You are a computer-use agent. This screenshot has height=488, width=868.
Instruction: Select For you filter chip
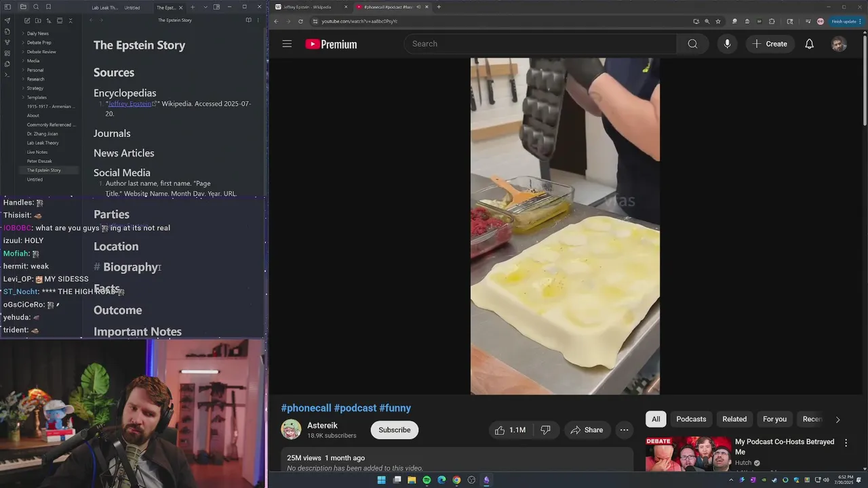point(774,420)
